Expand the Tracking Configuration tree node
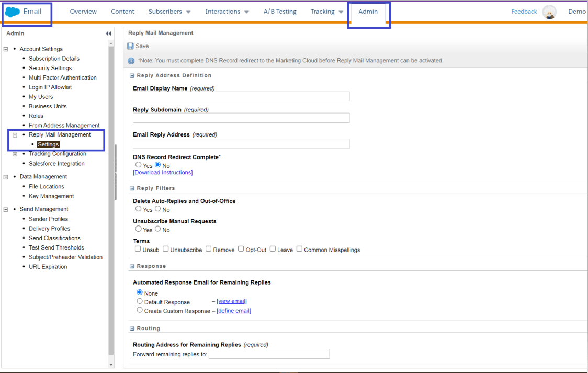The image size is (588, 373). pos(15,154)
